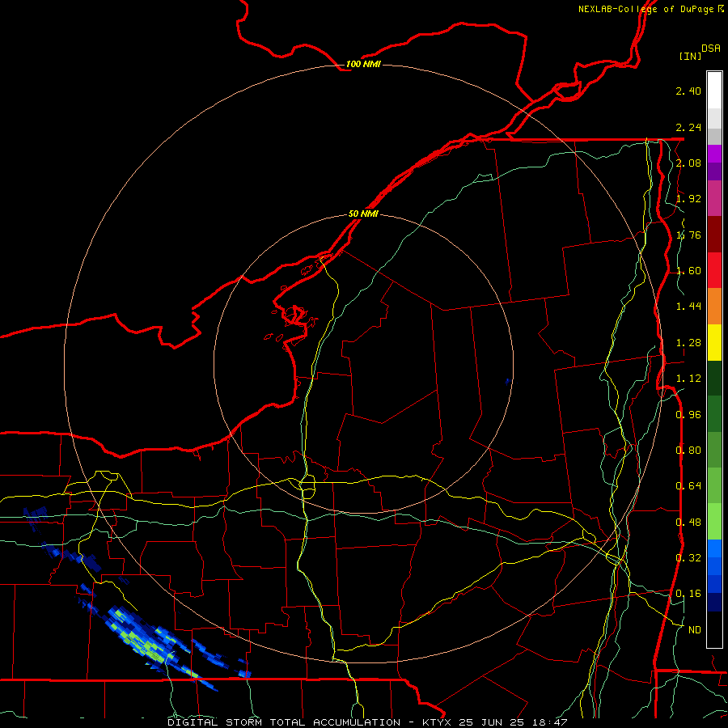Image resolution: width=728 pixels, height=728 pixels.
Task: Click the 1.60 legend value
Action: [x=688, y=271]
